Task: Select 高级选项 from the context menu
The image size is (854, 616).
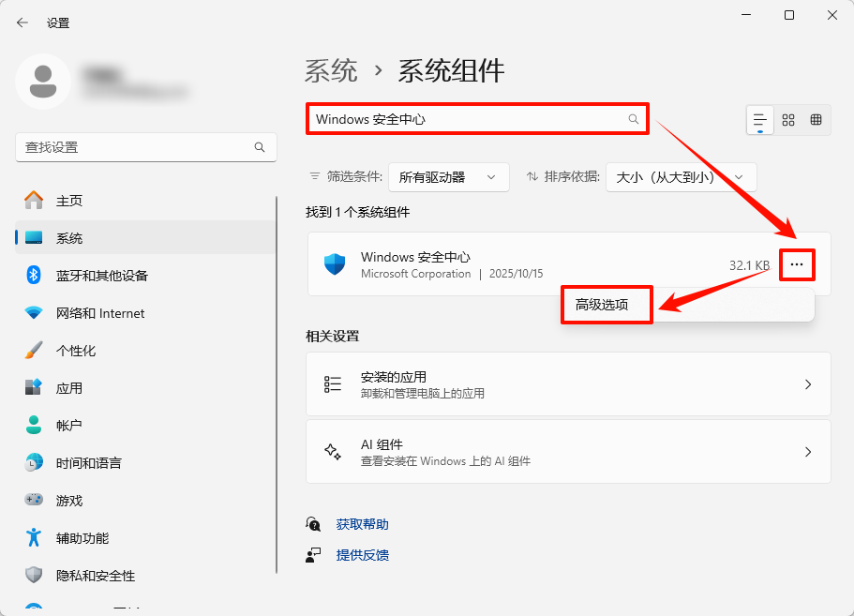Action: (x=606, y=304)
